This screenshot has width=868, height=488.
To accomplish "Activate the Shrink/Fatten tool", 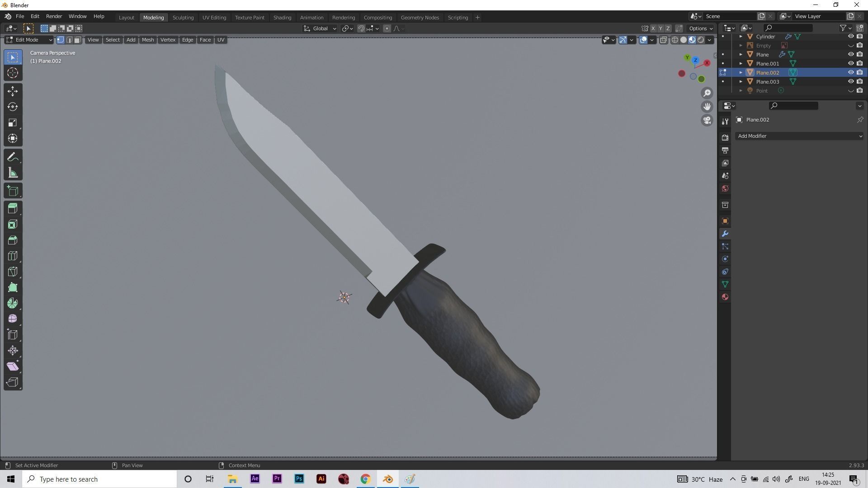I will pyautogui.click(x=13, y=351).
